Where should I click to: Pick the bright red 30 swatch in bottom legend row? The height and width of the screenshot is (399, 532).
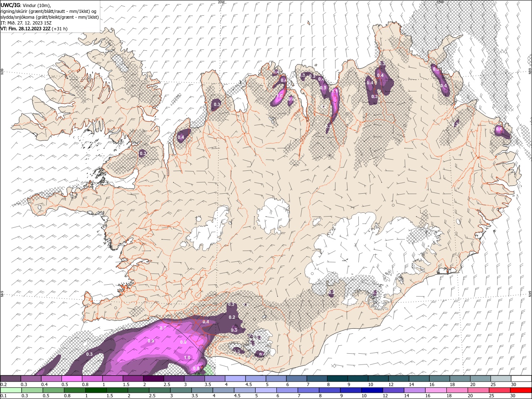(521, 390)
